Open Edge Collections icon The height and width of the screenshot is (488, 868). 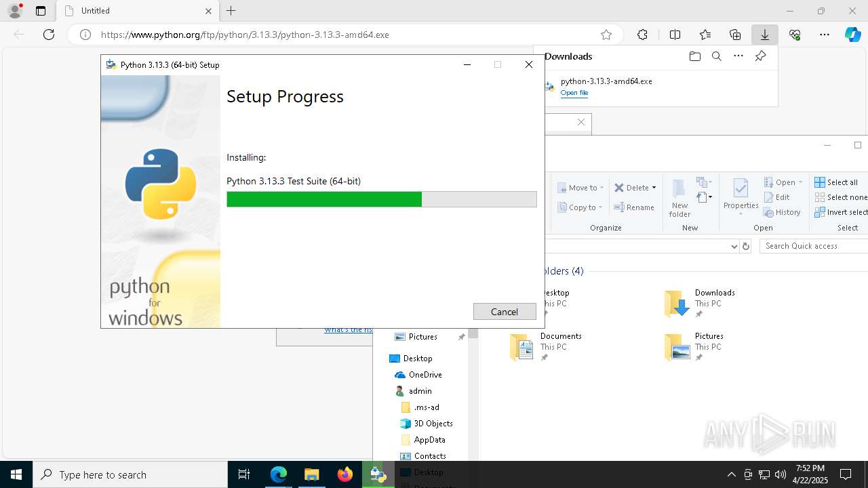pos(735,35)
